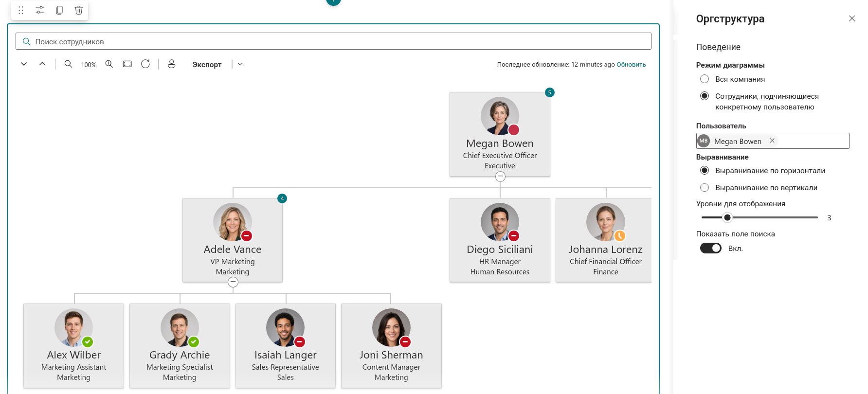This screenshot has height=394, width=868.
Task: Delete the web part with trash icon
Action: [79, 10]
